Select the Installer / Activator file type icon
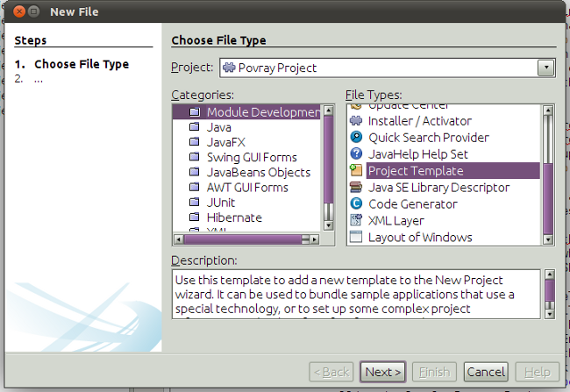Screen dimensions: 570x392 click(x=356, y=121)
